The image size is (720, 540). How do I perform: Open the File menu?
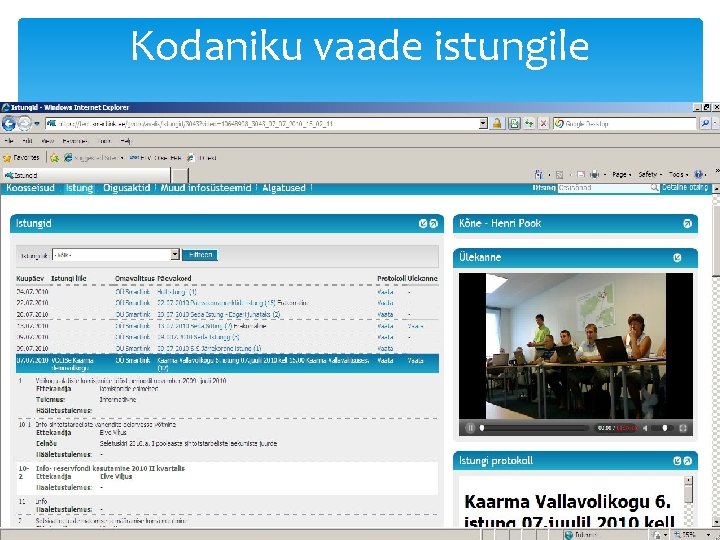tap(9, 141)
